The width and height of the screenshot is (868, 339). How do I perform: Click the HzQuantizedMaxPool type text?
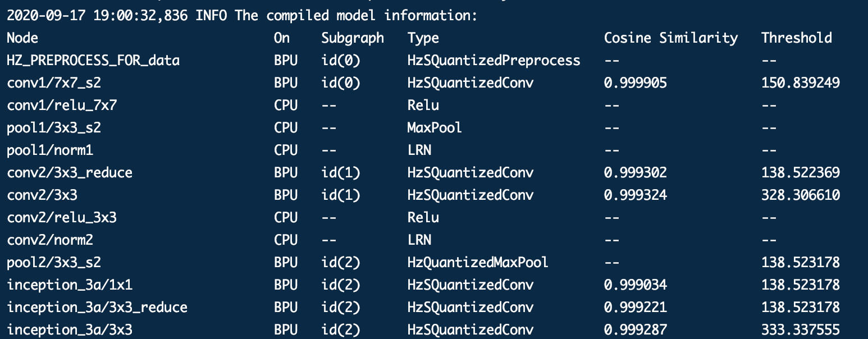tap(478, 262)
